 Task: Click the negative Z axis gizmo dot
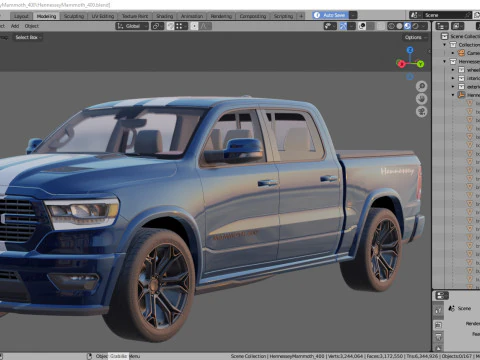coord(410,77)
